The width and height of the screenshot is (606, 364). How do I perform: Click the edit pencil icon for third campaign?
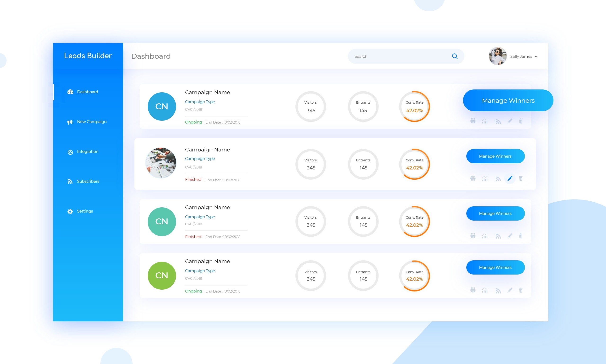coord(509,235)
